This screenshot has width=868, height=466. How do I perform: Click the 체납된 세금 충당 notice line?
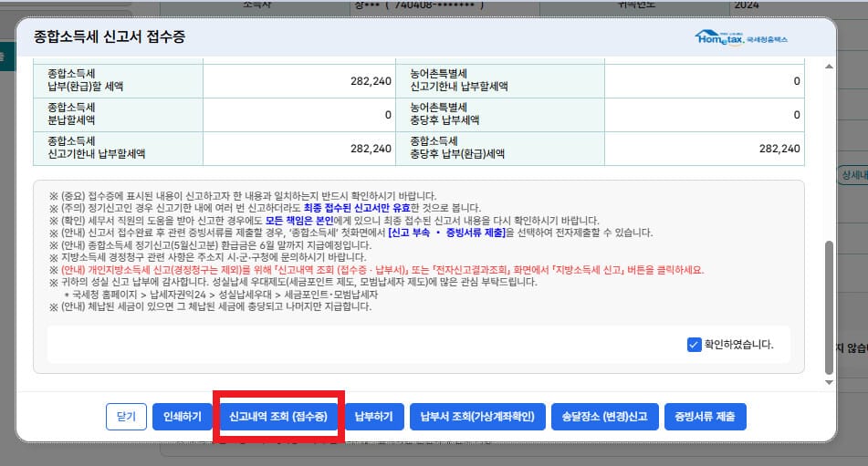(x=210, y=306)
